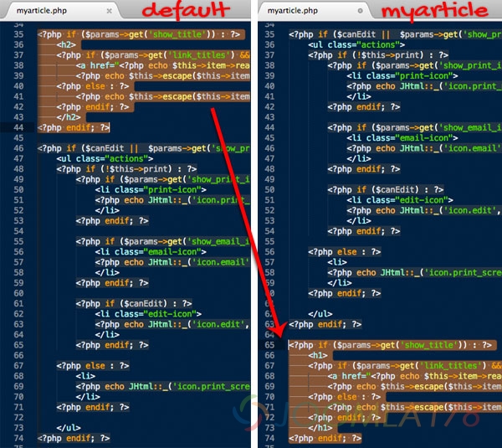Click endif on left editor line 44
Viewport: 502px width, 448px height.
click(x=78, y=127)
